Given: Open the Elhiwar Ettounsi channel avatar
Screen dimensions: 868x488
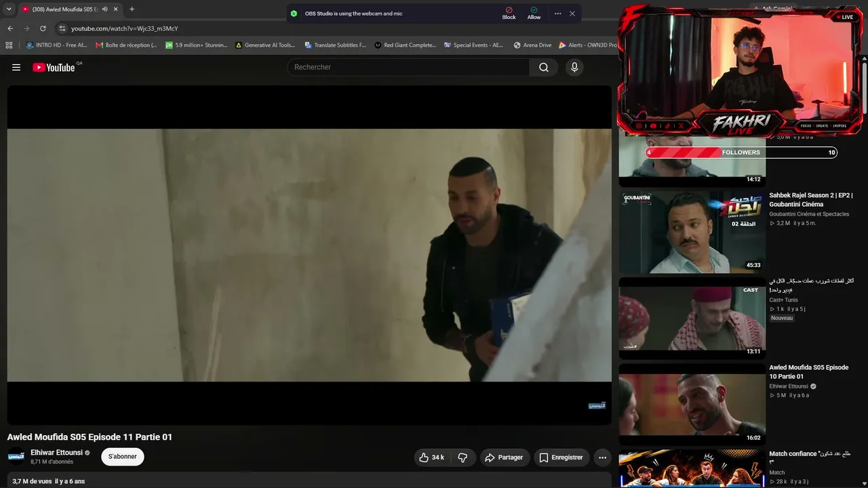Looking at the screenshot, I should click(16, 457).
